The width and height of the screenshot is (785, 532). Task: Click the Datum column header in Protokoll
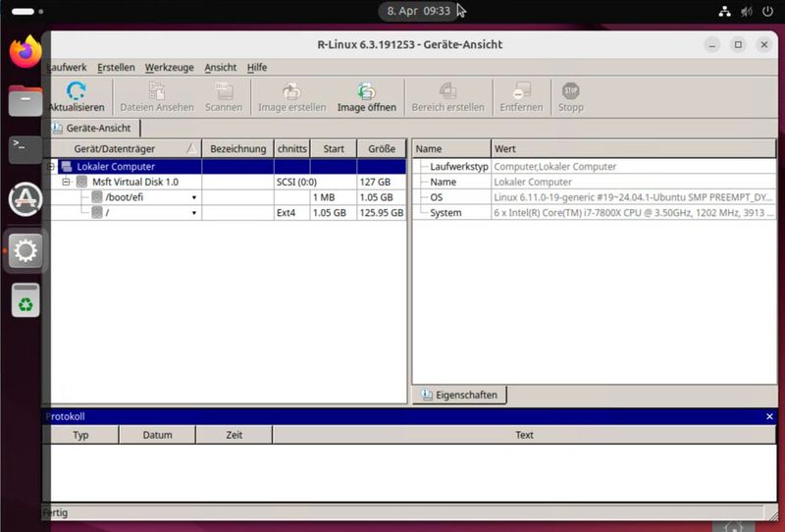click(x=157, y=435)
